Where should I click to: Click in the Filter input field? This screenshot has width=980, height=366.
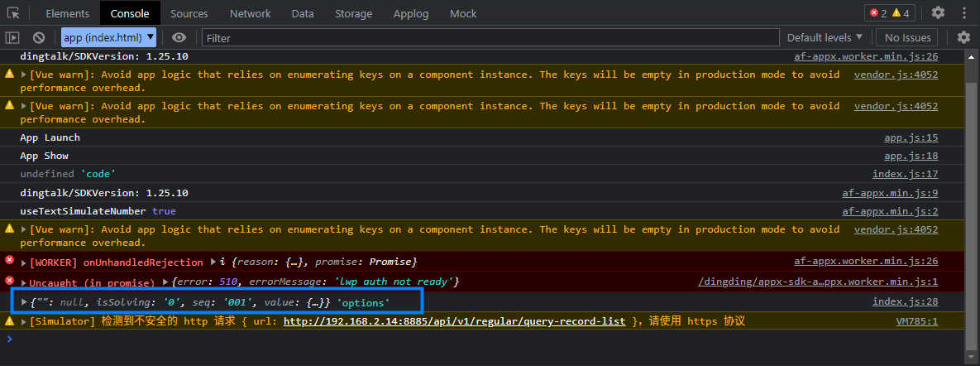click(488, 38)
